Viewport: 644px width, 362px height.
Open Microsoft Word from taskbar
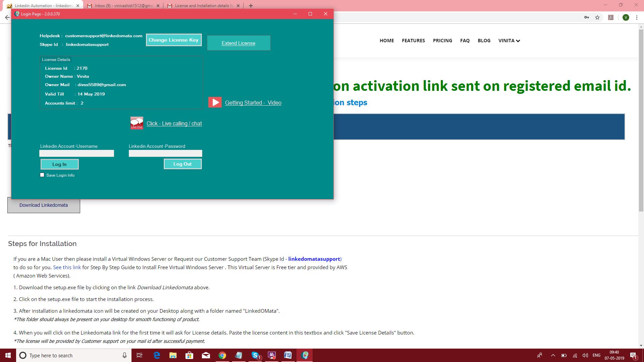[288, 355]
